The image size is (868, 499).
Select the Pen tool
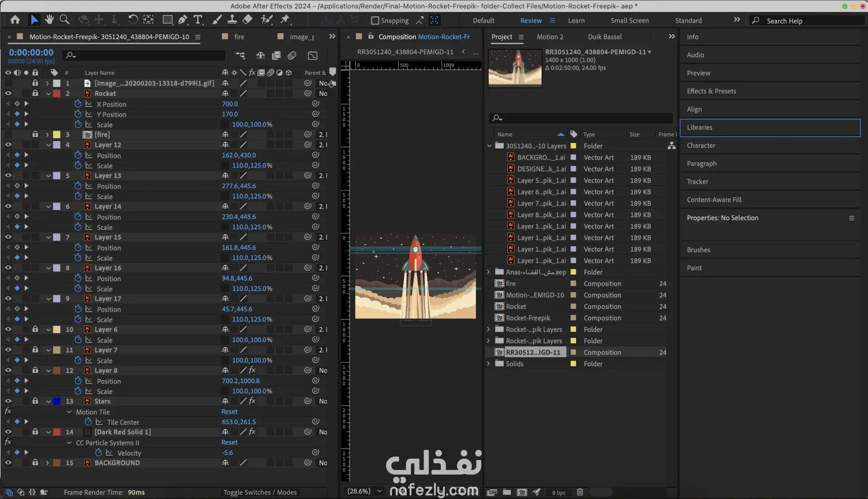(183, 19)
